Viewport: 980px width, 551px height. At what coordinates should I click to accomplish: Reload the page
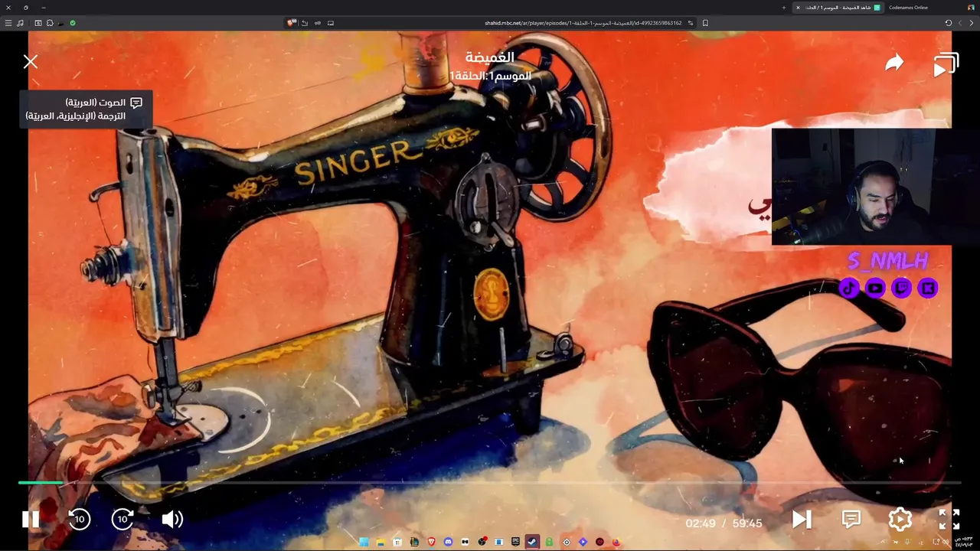(x=948, y=23)
